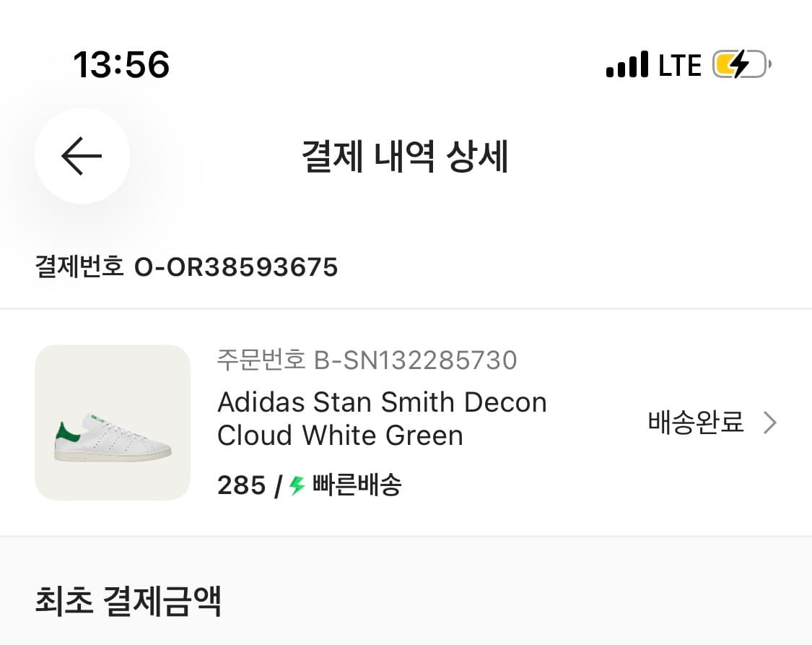Tap the back arrow to leave payment details
This screenshot has width=812, height=645.
tap(82, 157)
